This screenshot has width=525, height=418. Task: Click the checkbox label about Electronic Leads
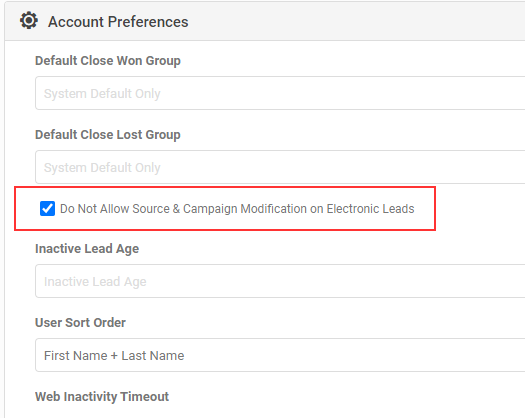click(x=237, y=209)
